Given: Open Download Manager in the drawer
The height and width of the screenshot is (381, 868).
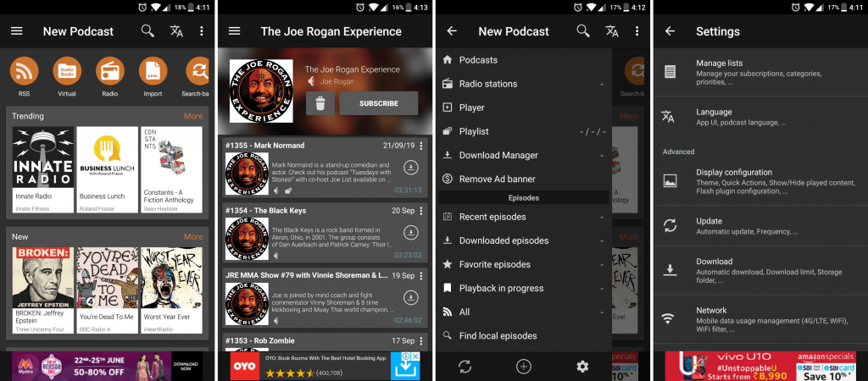Looking at the screenshot, I should click(524, 155).
